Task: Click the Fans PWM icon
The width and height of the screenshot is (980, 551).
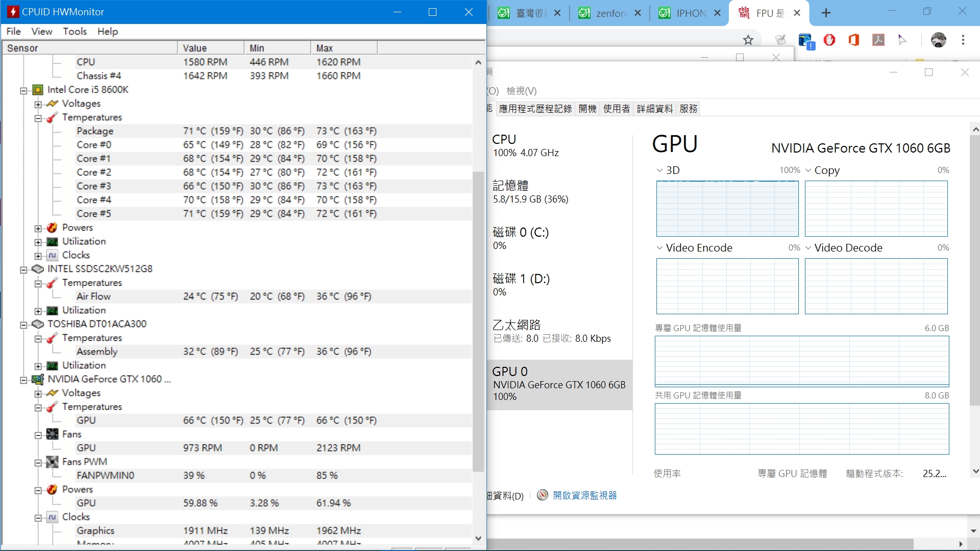Action: 52,462
